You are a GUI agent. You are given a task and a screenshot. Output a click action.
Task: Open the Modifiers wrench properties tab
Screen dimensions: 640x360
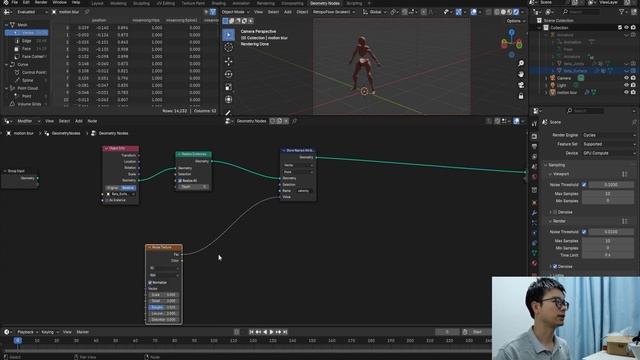[534, 213]
